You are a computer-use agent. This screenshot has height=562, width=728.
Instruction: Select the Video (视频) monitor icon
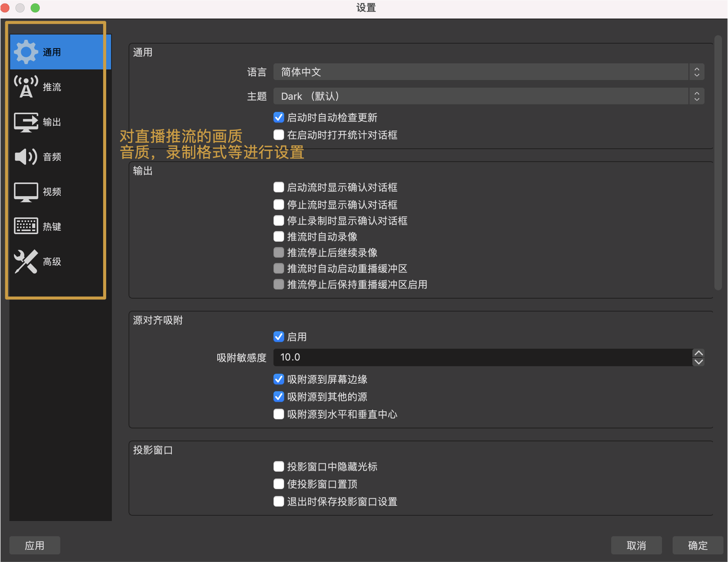(x=26, y=192)
